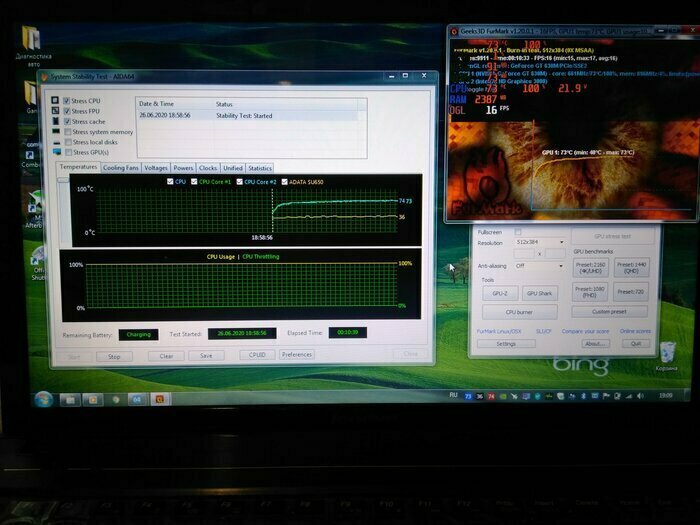Click the RU language indicator in tray

[453, 395]
